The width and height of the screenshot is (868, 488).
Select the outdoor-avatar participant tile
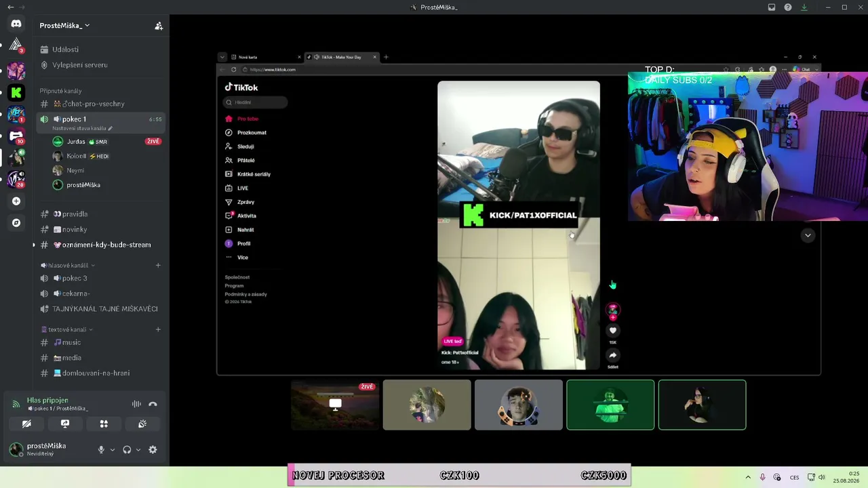point(427,405)
